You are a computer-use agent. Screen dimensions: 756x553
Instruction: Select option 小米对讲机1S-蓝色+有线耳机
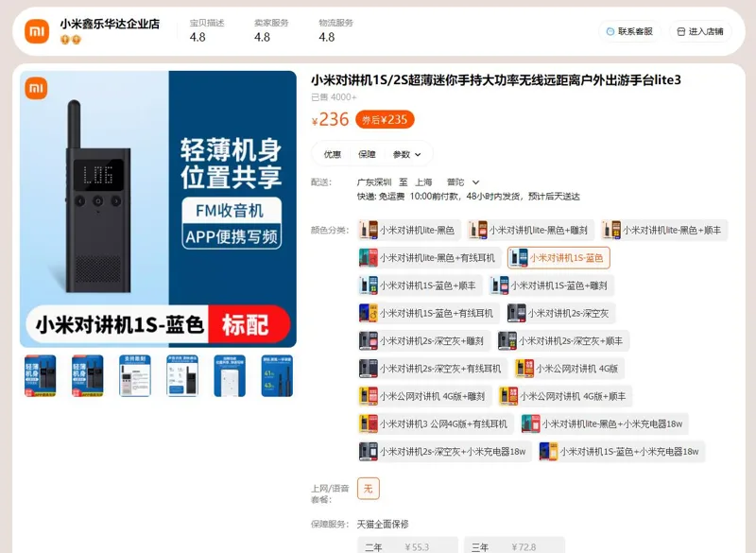click(x=428, y=313)
